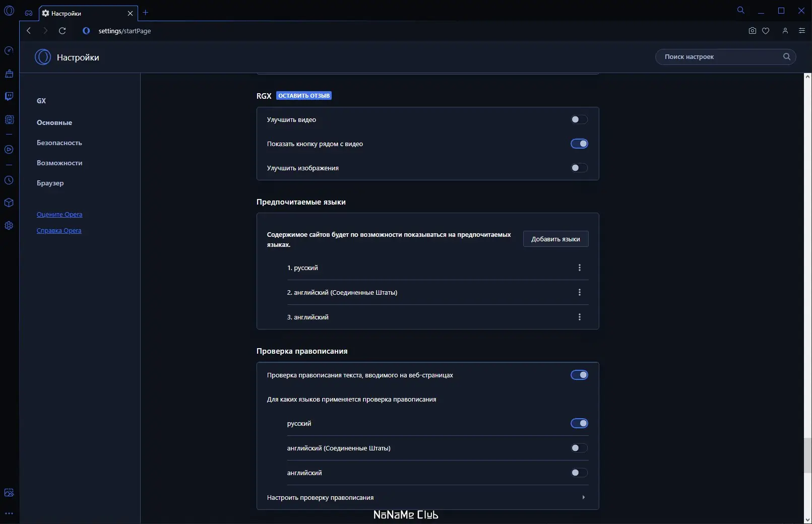This screenshot has width=812, height=524.
Task: Close the Настройки tab
Action: 130,13
